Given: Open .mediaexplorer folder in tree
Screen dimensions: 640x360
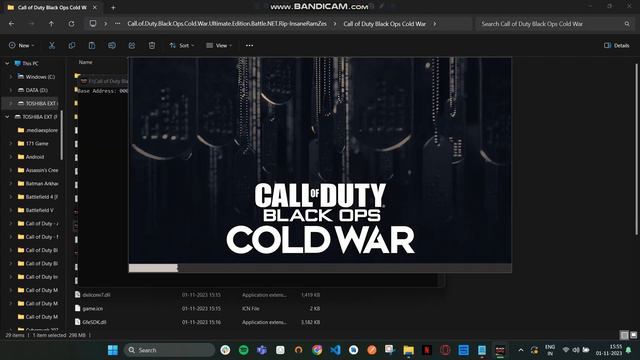Looking at the screenshot, I should 42,130.
